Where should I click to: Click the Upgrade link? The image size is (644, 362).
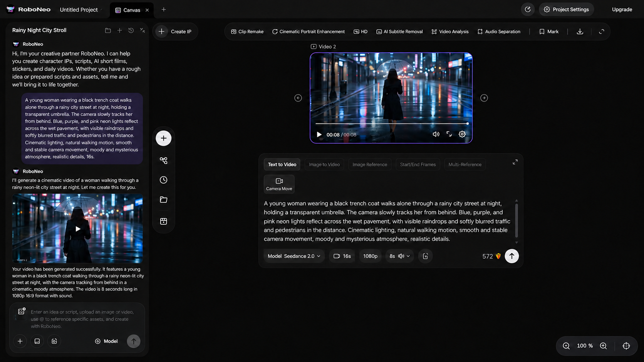coord(622,10)
